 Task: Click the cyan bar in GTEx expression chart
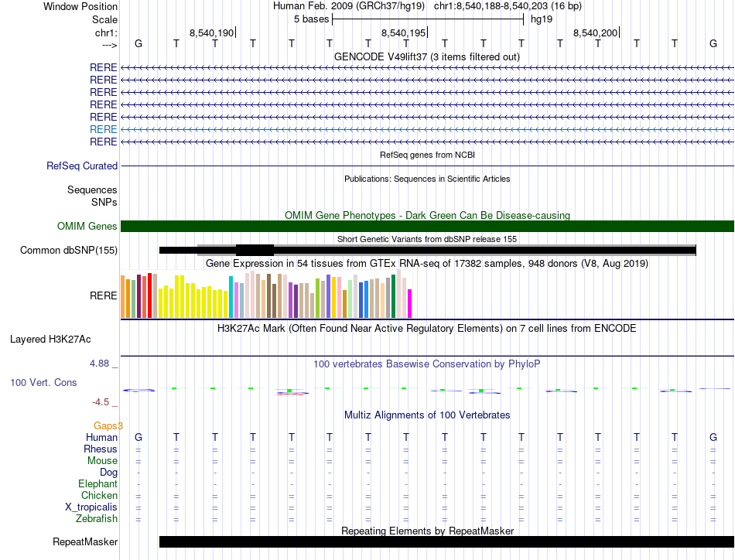(x=231, y=297)
